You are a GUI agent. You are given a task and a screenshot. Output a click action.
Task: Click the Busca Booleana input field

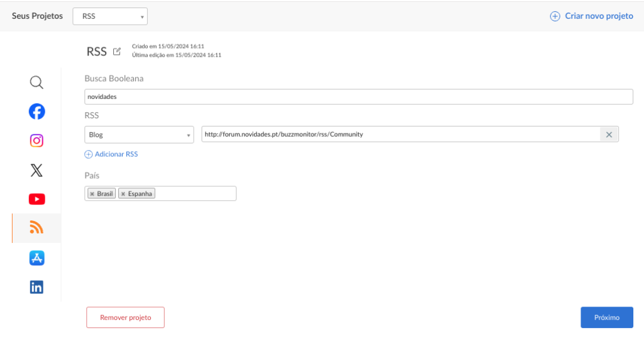tap(358, 97)
